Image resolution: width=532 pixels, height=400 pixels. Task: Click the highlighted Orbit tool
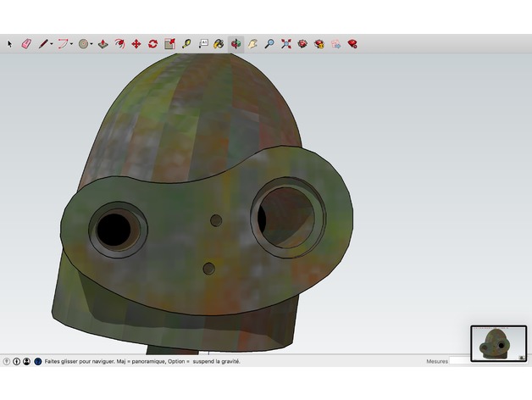click(x=236, y=44)
